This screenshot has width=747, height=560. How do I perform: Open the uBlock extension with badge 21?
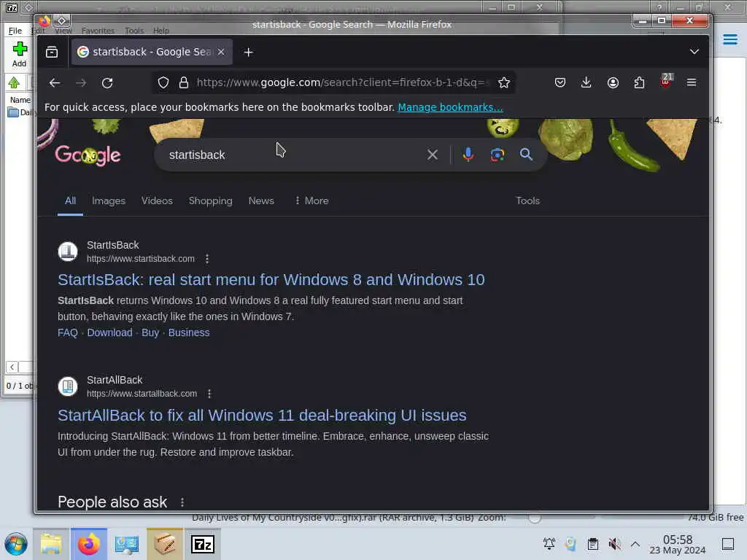[x=666, y=82]
